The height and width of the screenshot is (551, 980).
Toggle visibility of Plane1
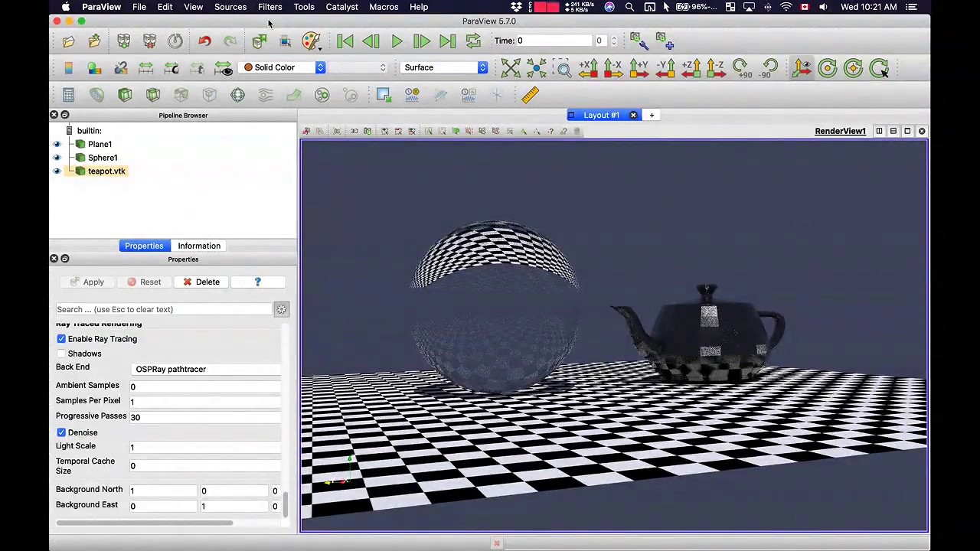pyautogui.click(x=57, y=144)
